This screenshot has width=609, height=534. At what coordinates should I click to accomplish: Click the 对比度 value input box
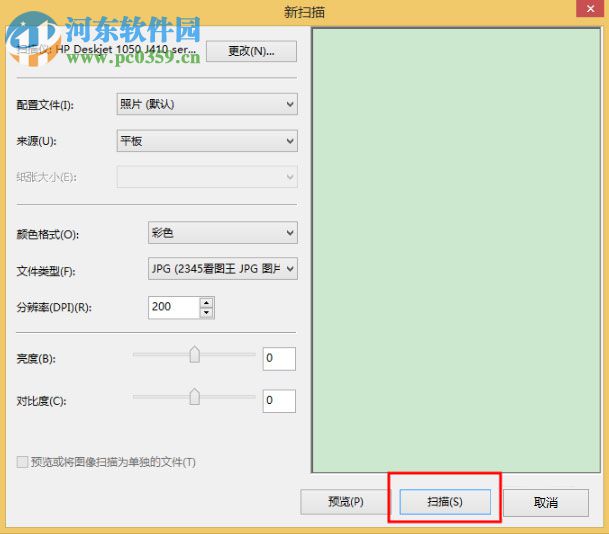tap(279, 400)
